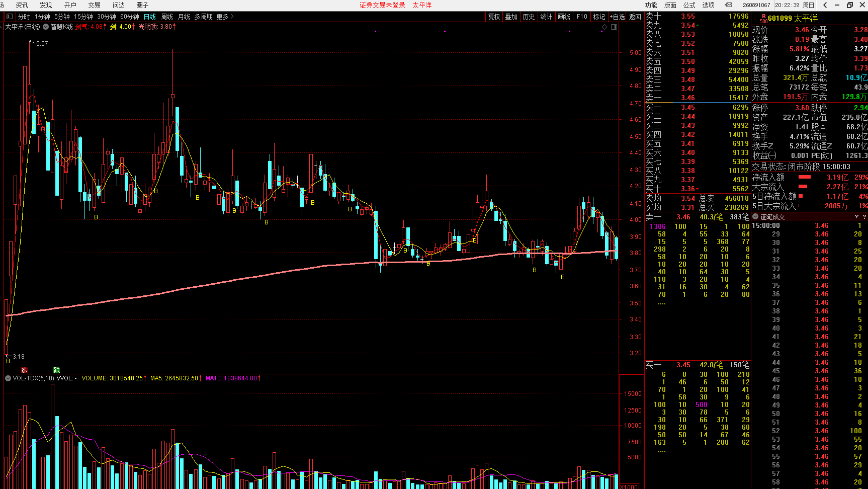Open the 圈子 menu
The image size is (868, 489).
click(142, 5)
